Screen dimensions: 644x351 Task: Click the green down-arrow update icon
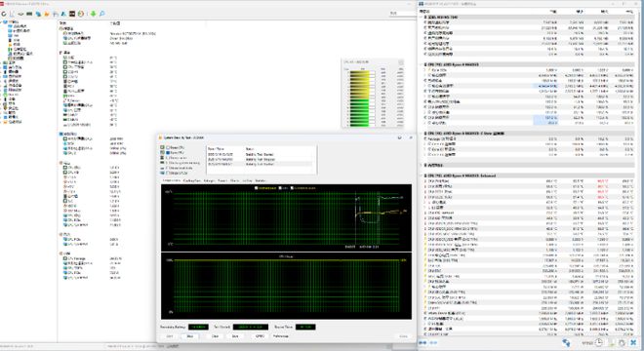pos(94,14)
